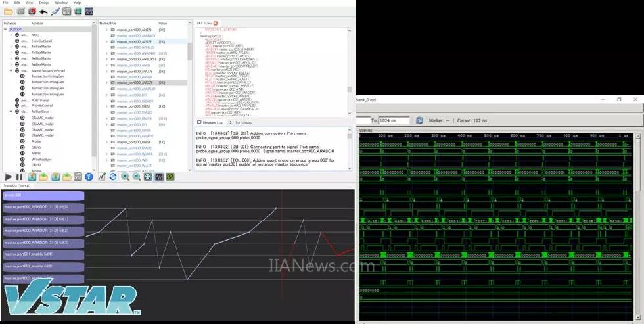Viewport: 644px width, 324px height.
Task: Click the refresh icon in chart toolbar
Action: coord(113,177)
